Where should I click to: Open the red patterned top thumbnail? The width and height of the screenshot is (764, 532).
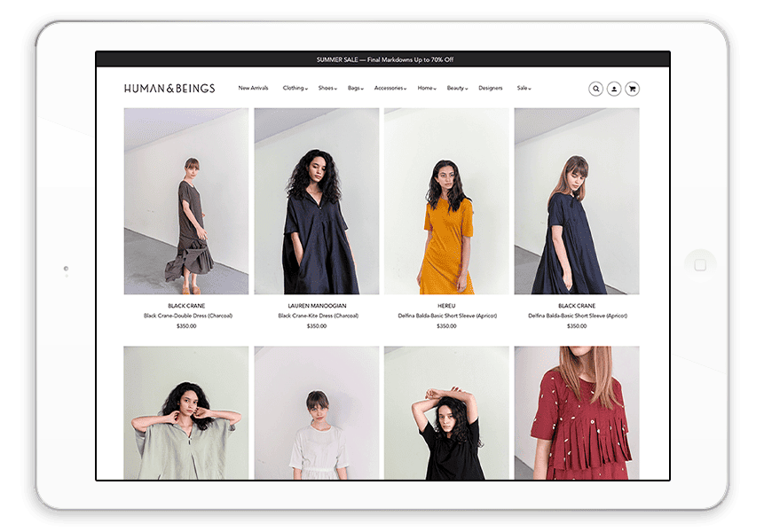click(576, 412)
